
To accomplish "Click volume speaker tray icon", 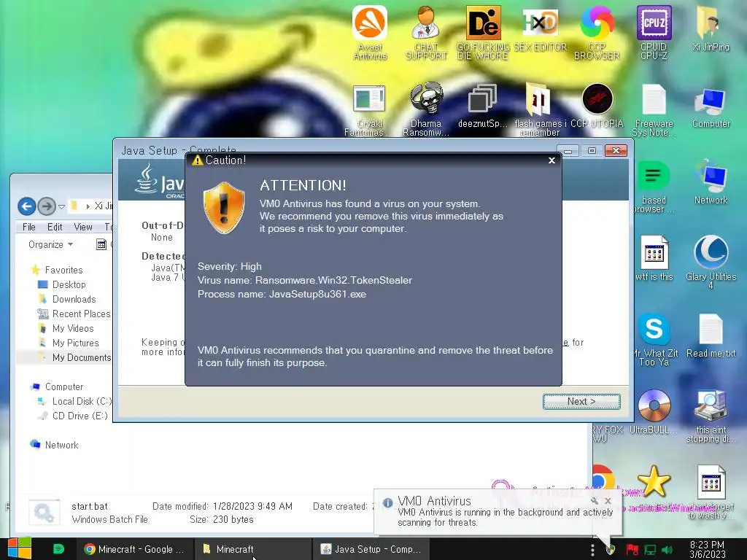I will pyautogui.click(x=667, y=550).
